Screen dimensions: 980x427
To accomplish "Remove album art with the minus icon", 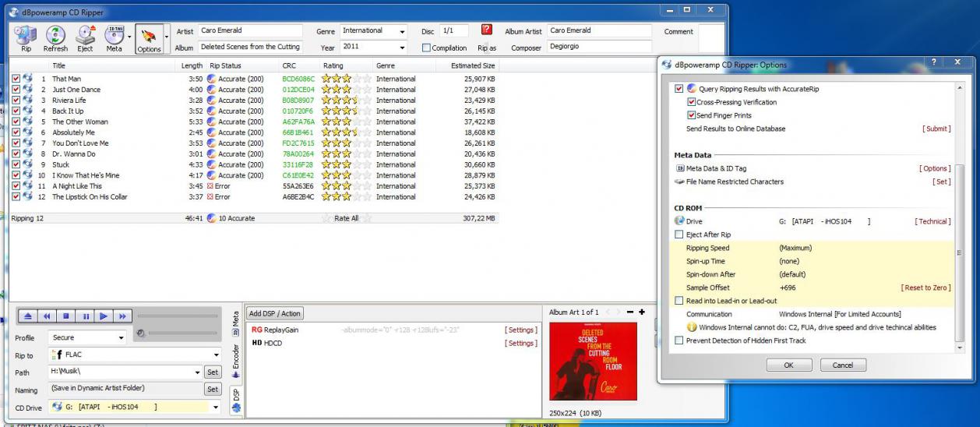I will [x=630, y=312].
